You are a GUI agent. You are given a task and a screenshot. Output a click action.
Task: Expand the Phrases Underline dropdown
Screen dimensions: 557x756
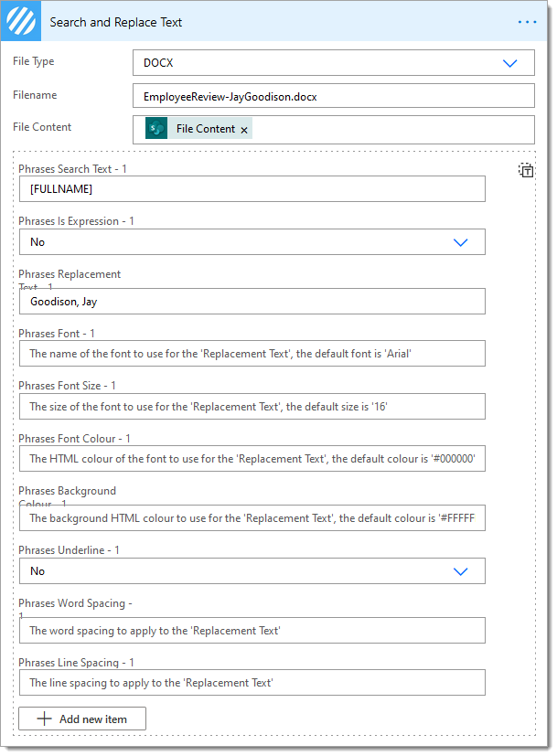252,571
